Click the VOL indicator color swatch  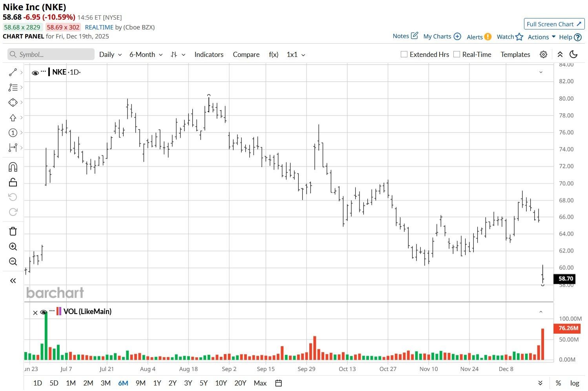click(x=59, y=311)
